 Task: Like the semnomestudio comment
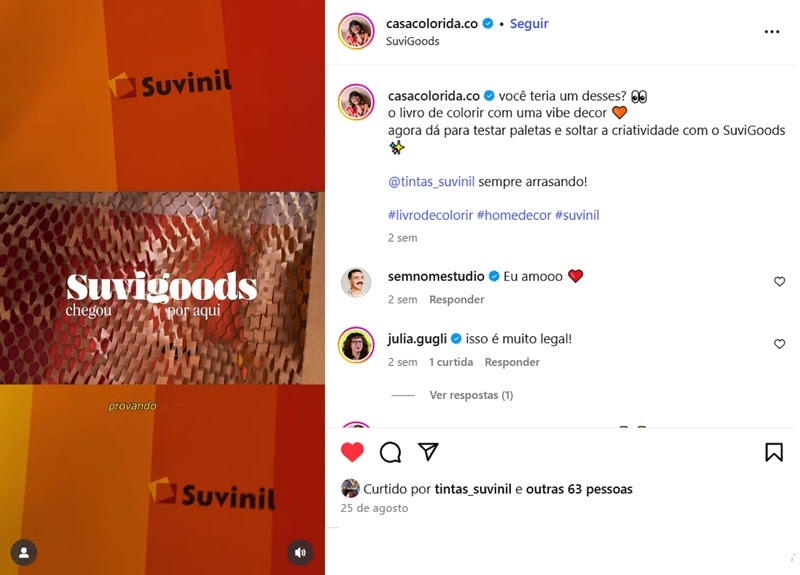pyautogui.click(x=779, y=282)
